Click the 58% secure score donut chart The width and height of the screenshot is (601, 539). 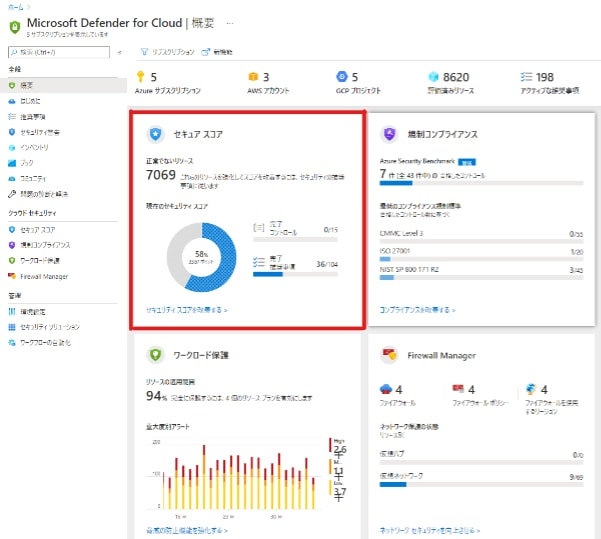click(x=202, y=257)
